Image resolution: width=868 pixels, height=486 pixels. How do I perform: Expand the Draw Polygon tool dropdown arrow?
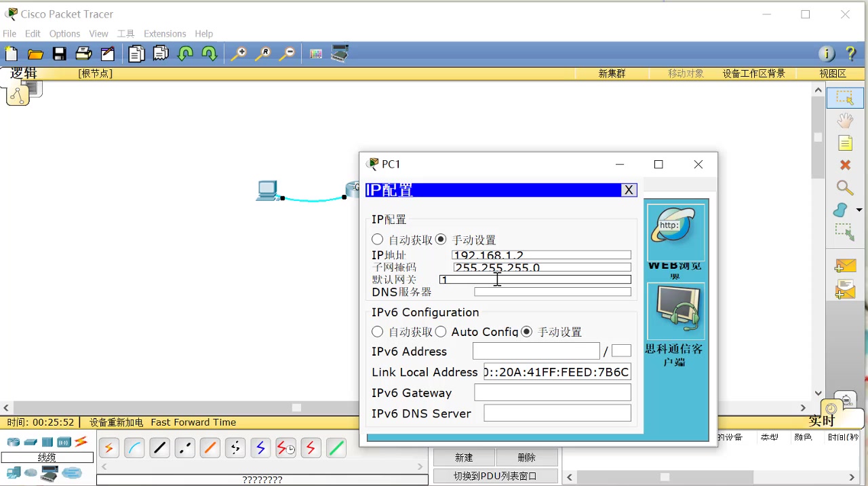859,210
